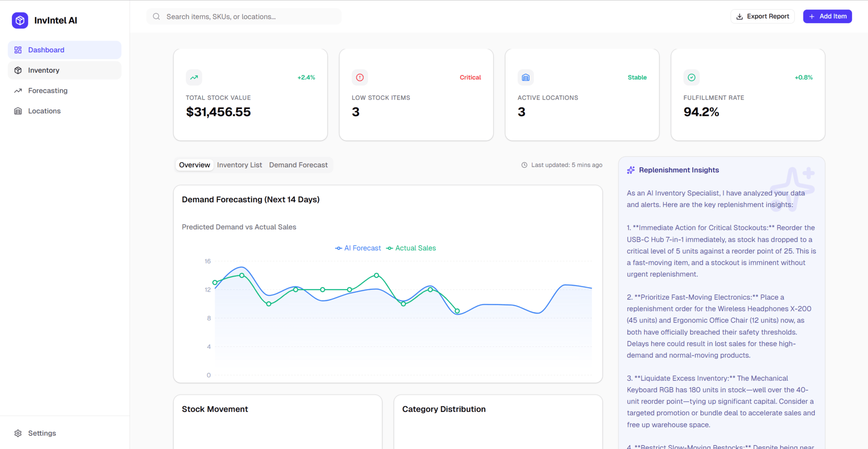The height and width of the screenshot is (449, 868).
Task: Click the clock icon next to Last updated
Action: (x=524, y=165)
